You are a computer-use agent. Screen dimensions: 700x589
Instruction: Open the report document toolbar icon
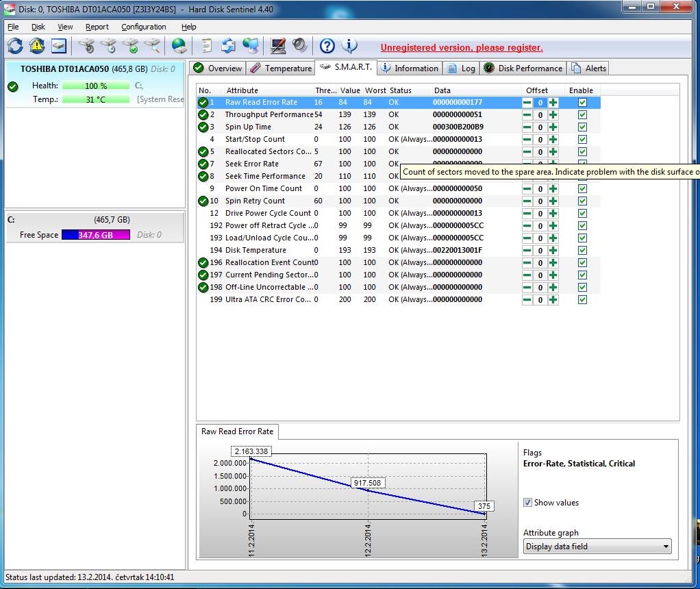(206, 46)
